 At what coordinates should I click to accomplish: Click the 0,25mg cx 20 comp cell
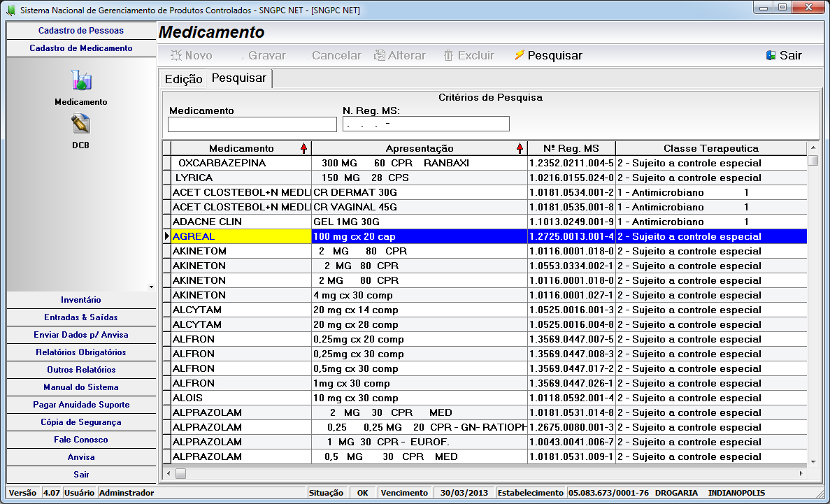420,339
